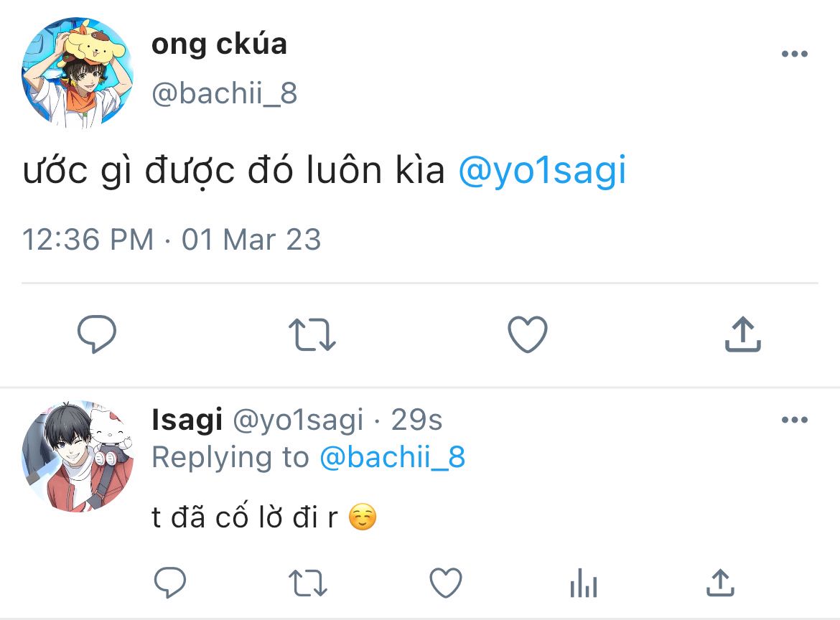Tap the 29s timestamp on Isagi's reply
The image size is (840, 620).
[x=416, y=421]
